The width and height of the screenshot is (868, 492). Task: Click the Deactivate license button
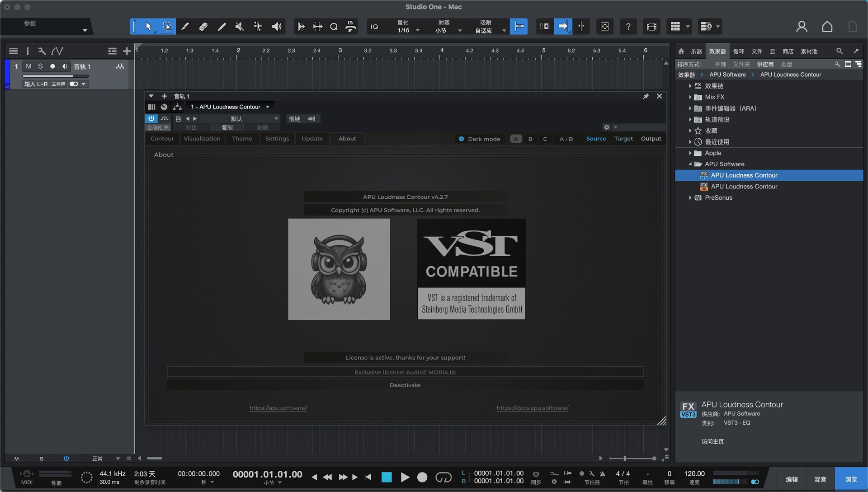(x=405, y=385)
